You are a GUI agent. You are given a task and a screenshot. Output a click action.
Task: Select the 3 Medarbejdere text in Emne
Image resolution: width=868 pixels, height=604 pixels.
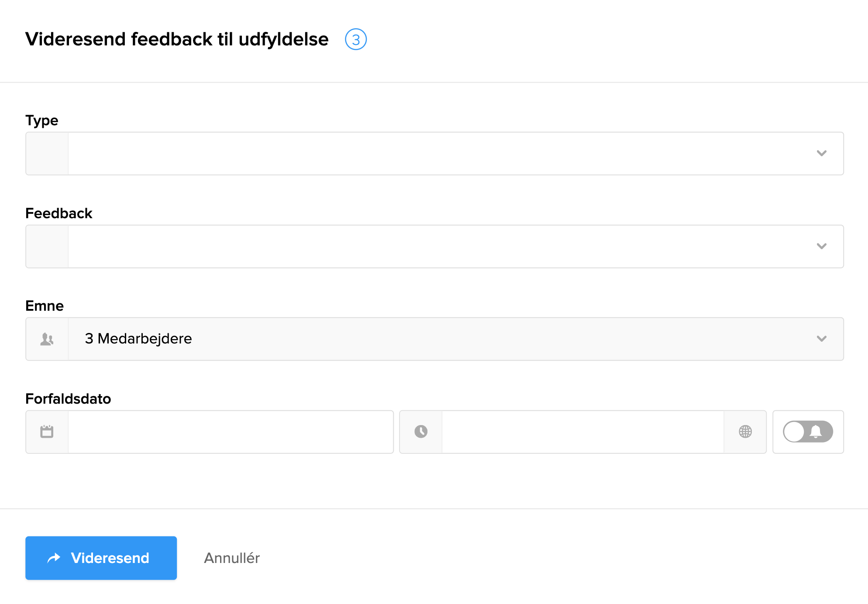(x=138, y=339)
